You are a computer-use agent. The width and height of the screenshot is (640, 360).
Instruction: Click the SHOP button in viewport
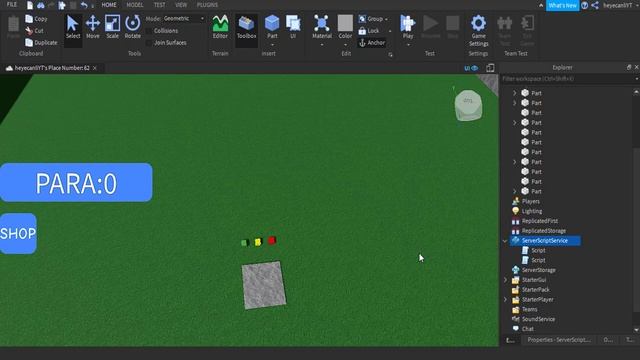click(18, 233)
